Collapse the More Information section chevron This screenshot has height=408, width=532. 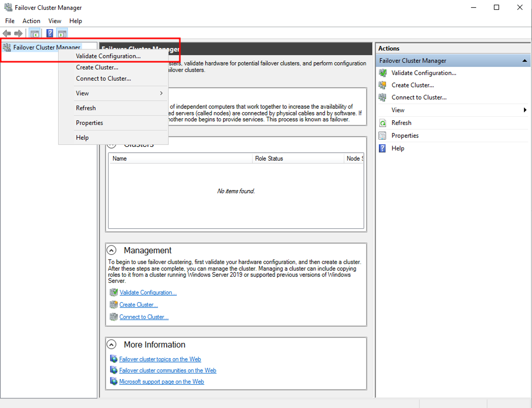tap(111, 345)
